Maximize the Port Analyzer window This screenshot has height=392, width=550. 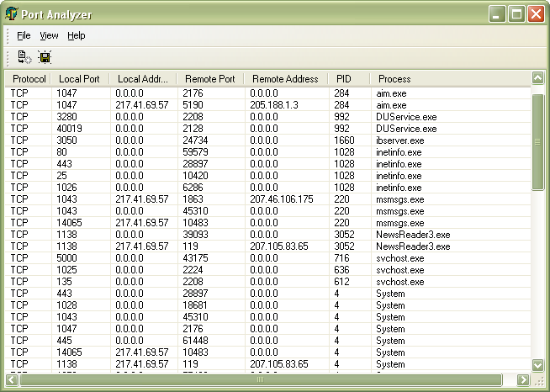(x=516, y=14)
